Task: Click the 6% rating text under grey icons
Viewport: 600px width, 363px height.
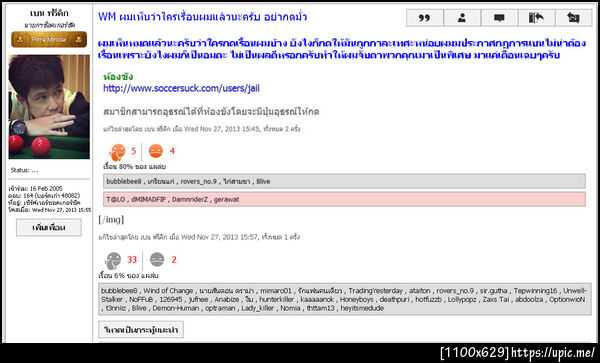Action: 128,275
